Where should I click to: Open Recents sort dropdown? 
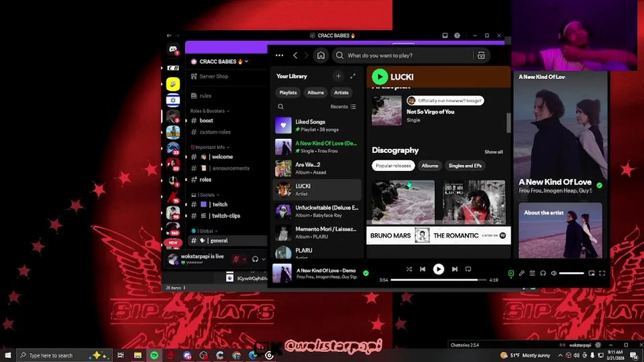343,107
